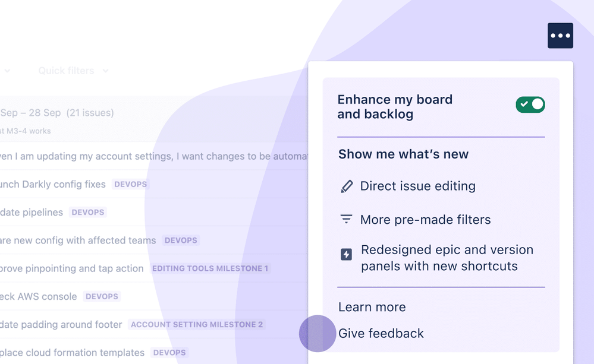Expand the chevron left of Quick filters
Image resolution: width=594 pixels, height=364 pixels.
pyautogui.click(x=7, y=71)
